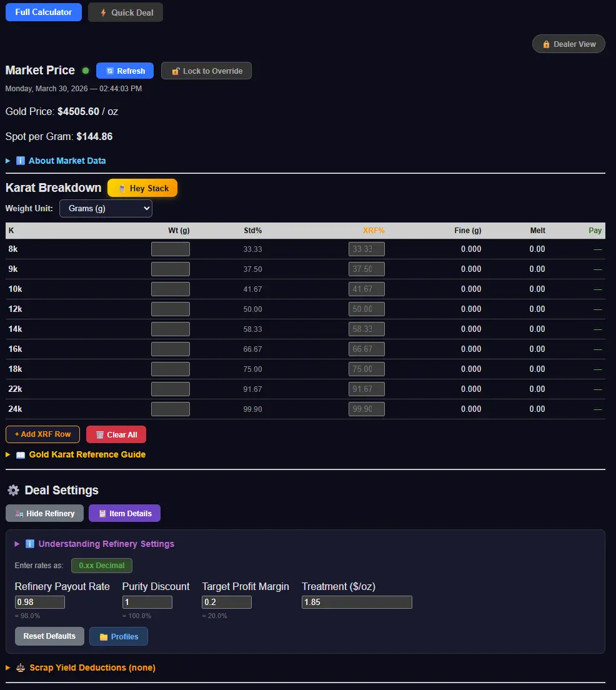The height and width of the screenshot is (690, 616).
Task: Edit the Treatment ($/oz) field
Action: [x=357, y=602]
